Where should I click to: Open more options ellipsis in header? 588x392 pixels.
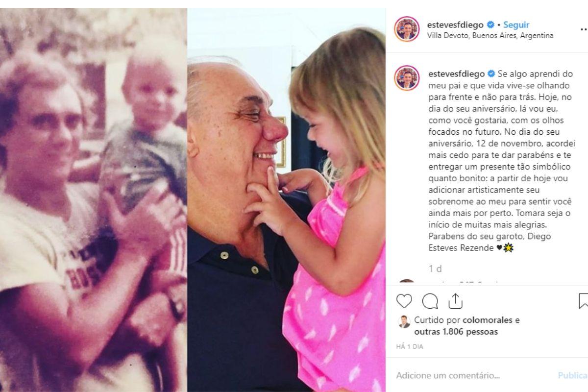coord(584,29)
